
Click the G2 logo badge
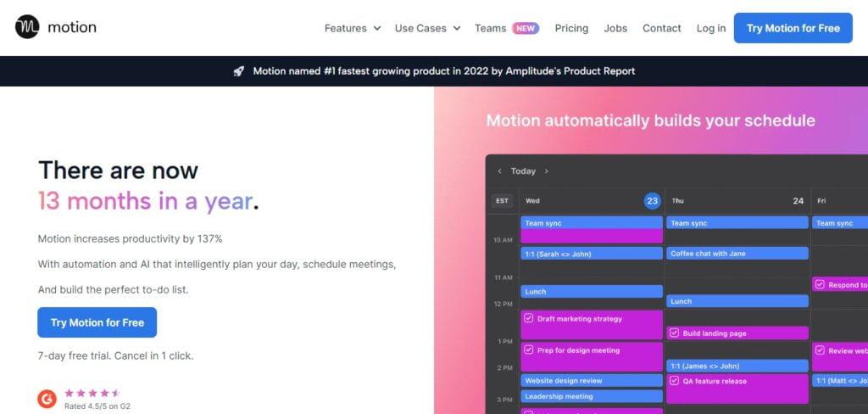(x=47, y=398)
